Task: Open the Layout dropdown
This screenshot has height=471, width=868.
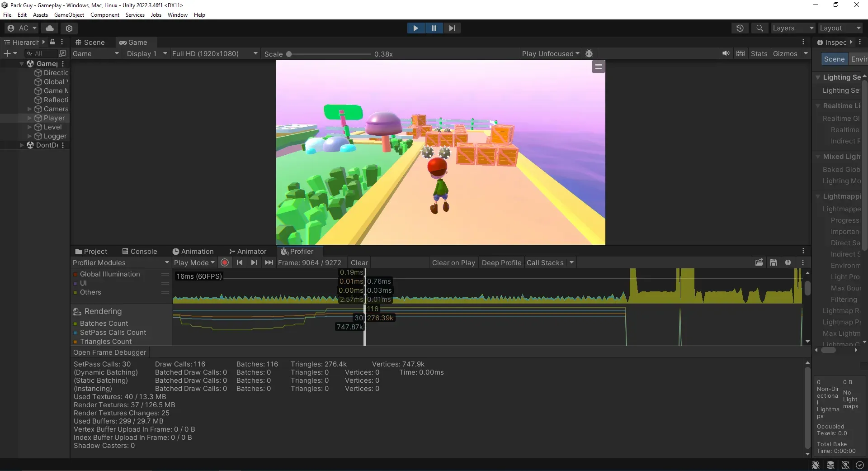Action: (840, 28)
